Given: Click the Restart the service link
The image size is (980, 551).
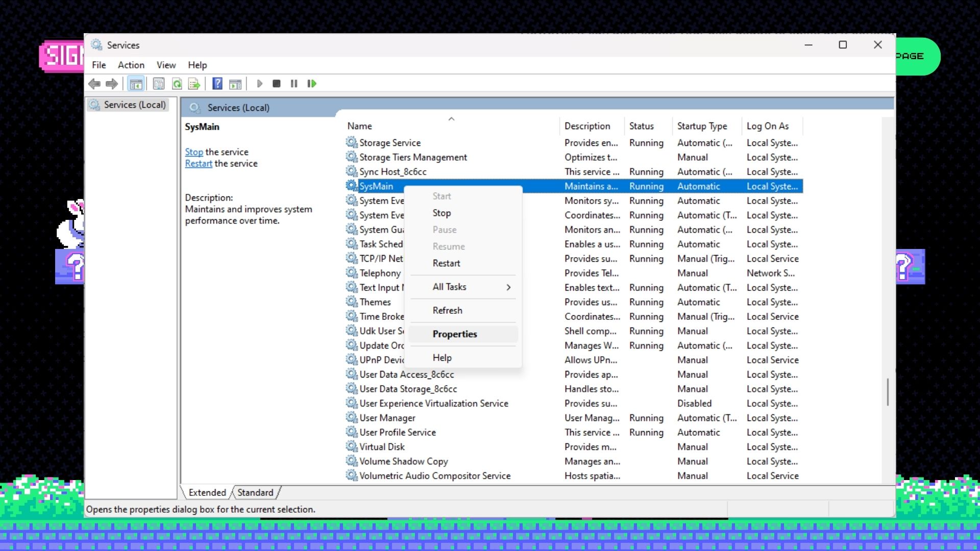Looking at the screenshot, I should 199,163.
